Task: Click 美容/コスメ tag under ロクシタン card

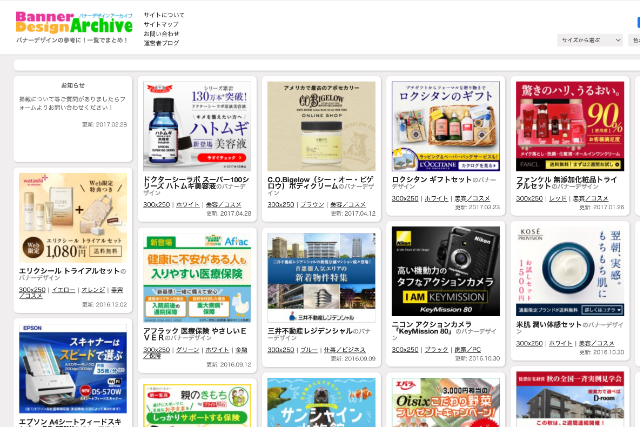Action: pos(472,198)
